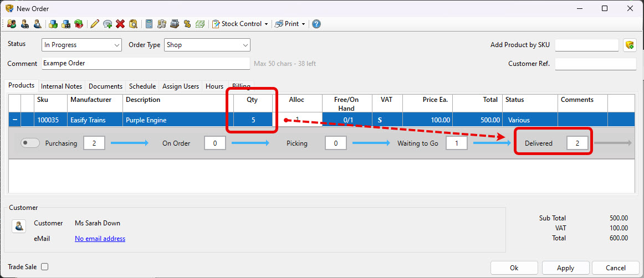The width and height of the screenshot is (644, 278).
Task: Enable the Trade Sale checkbox
Action: click(45, 267)
